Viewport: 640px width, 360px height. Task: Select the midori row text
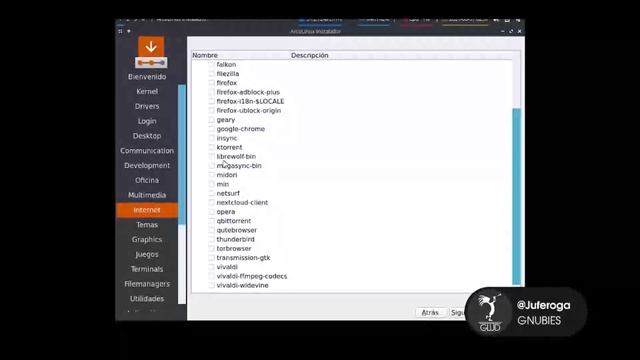pyautogui.click(x=227, y=175)
